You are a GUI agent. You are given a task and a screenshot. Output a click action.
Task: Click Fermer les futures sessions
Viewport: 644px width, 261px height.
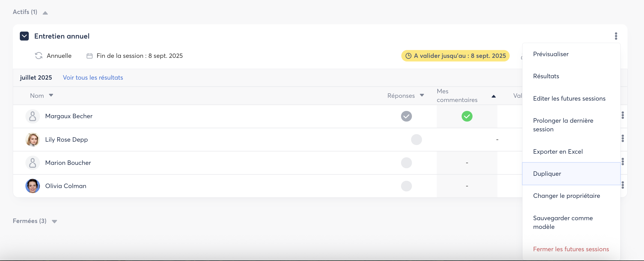[x=571, y=249]
